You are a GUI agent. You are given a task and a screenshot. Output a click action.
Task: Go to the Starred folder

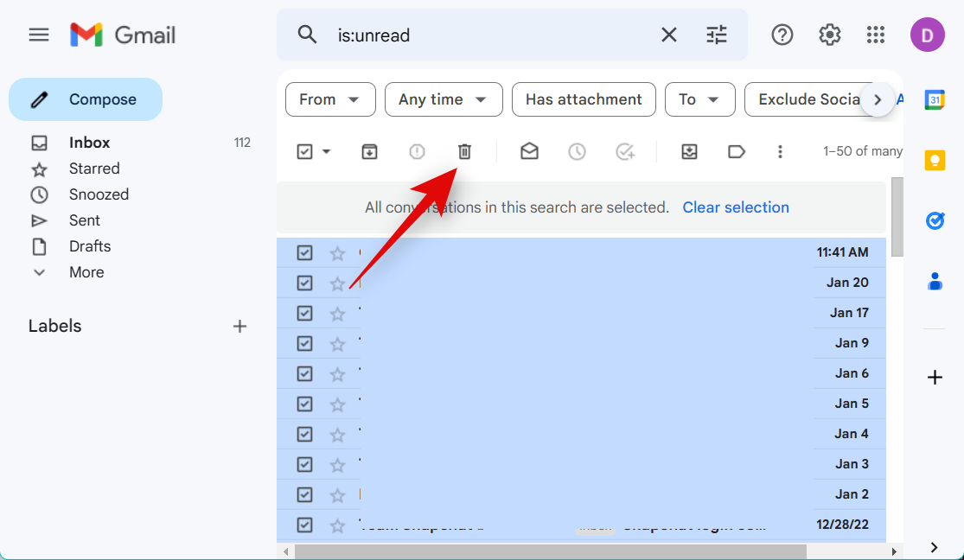click(x=94, y=169)
